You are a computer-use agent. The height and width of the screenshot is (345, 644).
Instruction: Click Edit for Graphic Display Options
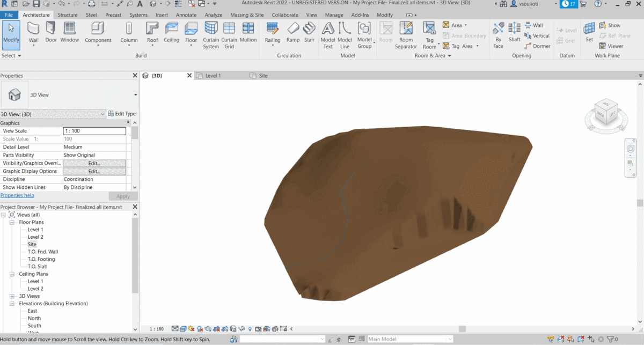[x=94, y=171]
